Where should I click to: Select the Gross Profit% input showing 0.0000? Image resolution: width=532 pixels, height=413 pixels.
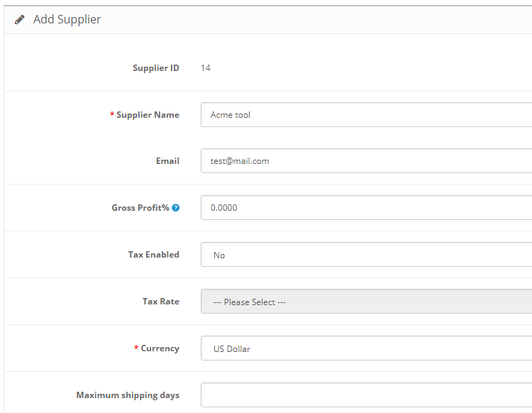[x=366, y=208]
